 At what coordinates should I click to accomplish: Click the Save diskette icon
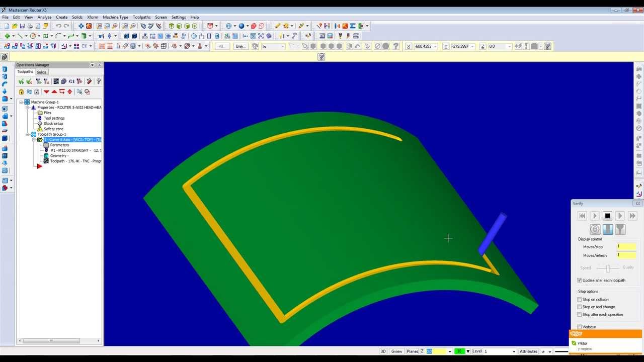pyautogui.click(x=22, y=26)
